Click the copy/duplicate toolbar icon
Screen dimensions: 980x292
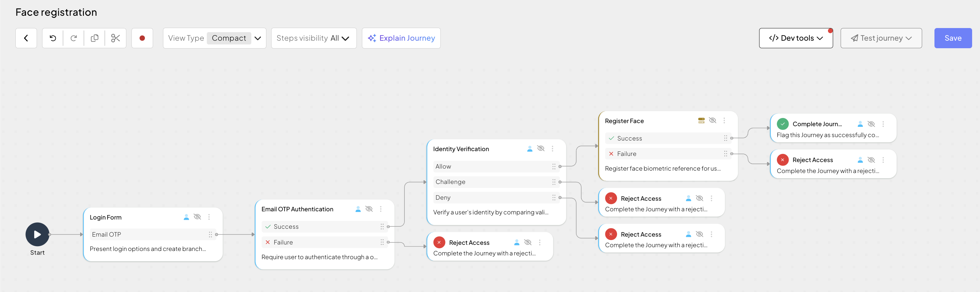click(x=95, y=38)
